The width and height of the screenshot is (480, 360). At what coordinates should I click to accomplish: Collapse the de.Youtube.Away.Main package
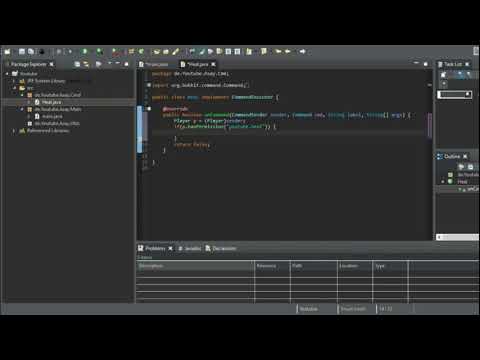22,109
